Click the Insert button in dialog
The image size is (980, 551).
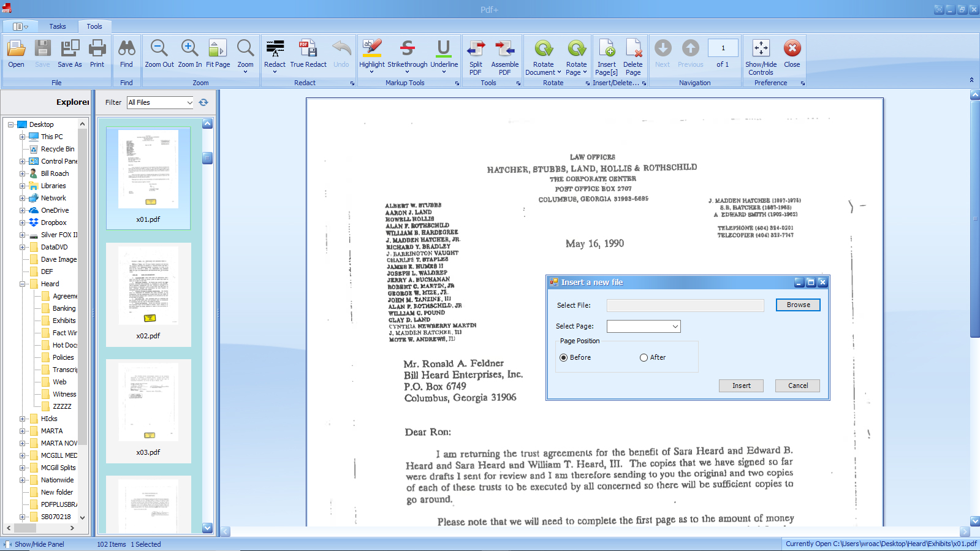click(x=741, y=386)
